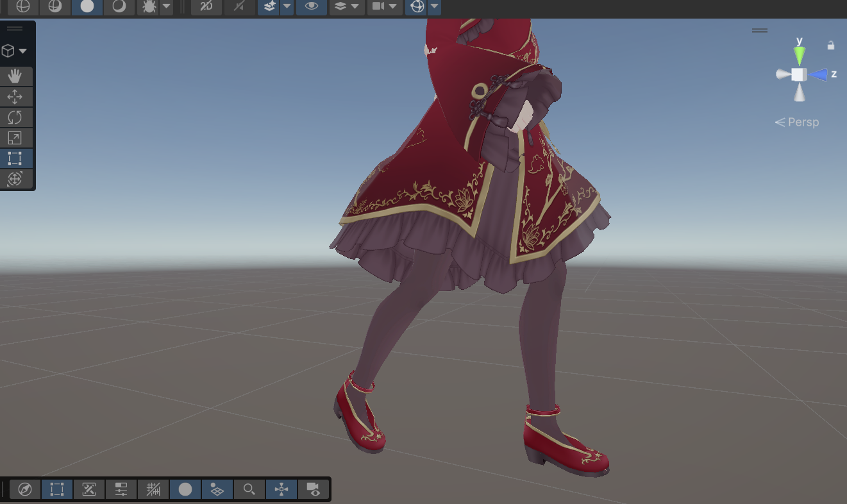Select the Scale tool

click(15, 138)
